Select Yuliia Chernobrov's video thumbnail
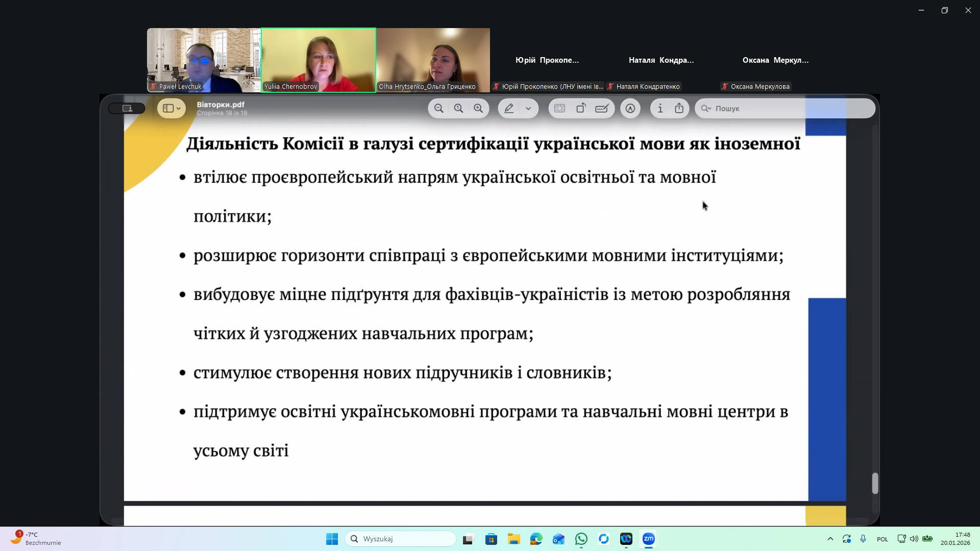The height and width of the screenshot is (551, 980). tap(318, 60)
